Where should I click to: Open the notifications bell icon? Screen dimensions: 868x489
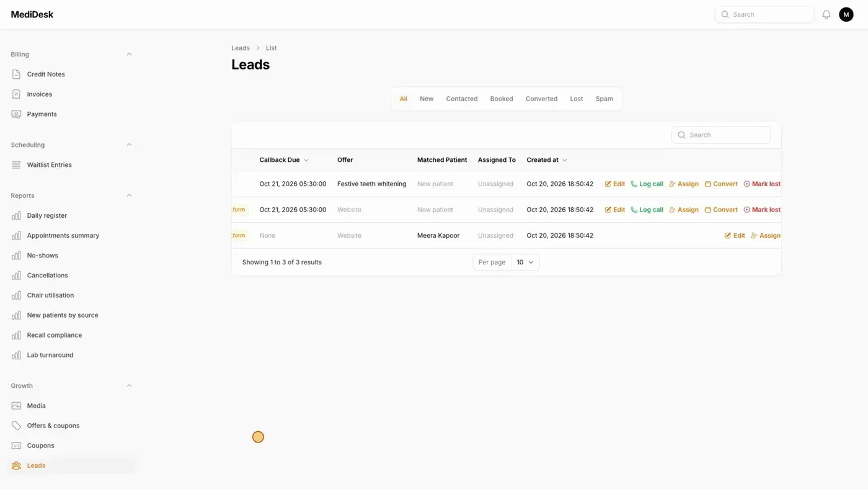point(826,14)
